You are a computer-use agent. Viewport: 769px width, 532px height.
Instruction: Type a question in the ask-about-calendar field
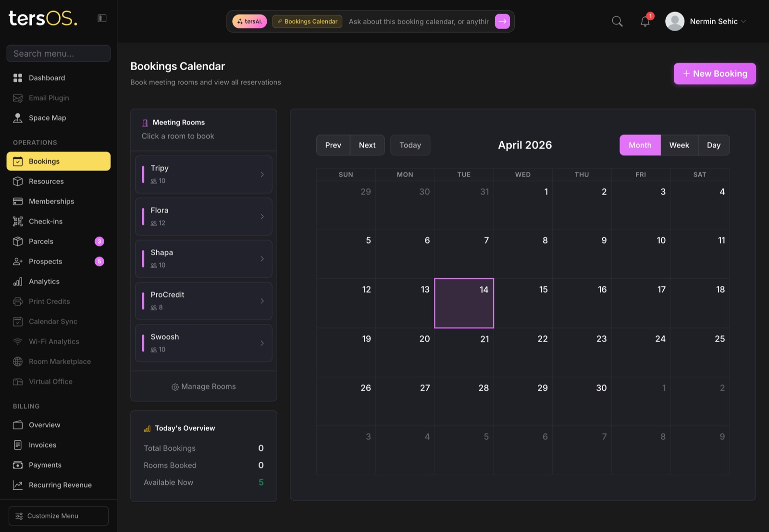coord(418,21)
